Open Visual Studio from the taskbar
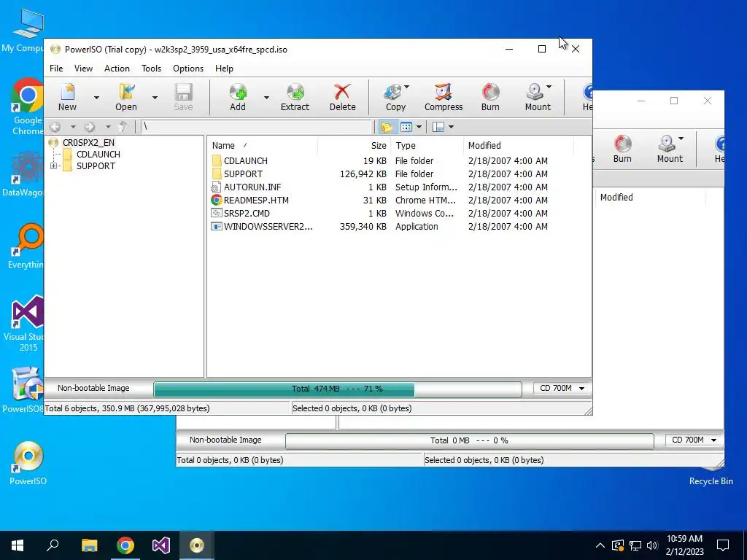 [x=161, y=545]
